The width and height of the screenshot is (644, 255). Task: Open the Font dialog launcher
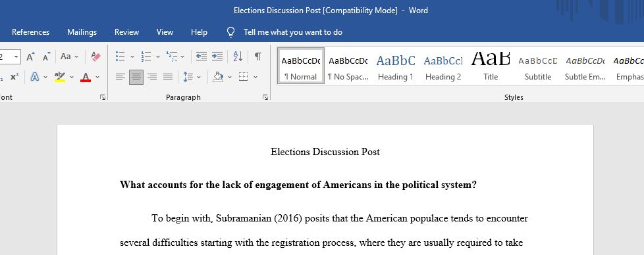[x=103, y=97]
